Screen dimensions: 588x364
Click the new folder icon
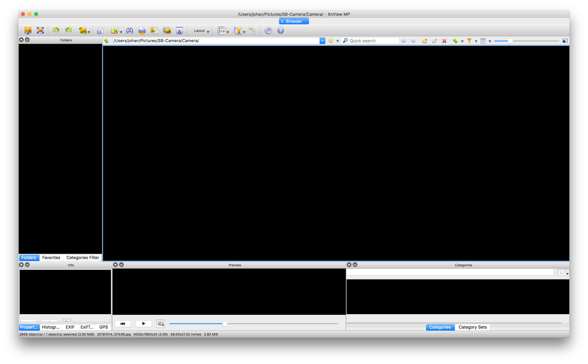(x=424, y=41)
